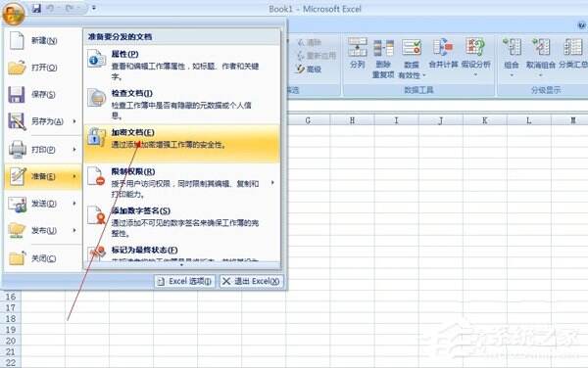Click the Save icon in quick access toolbar
Screen dimensions: 588x368
pos(36,8)
